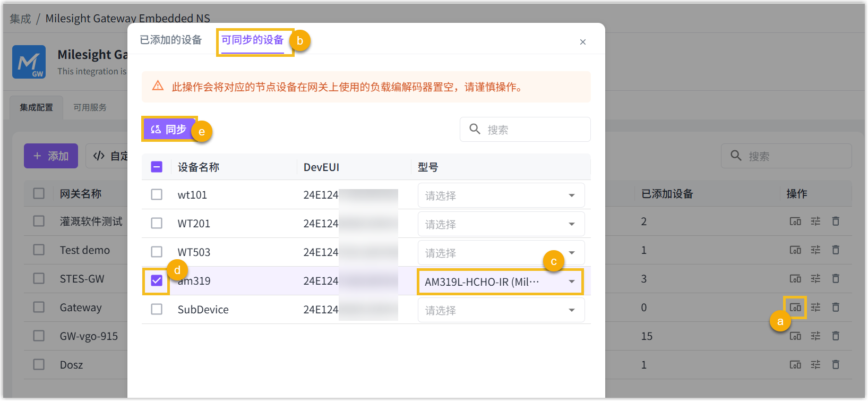
Task: Open device list icon for GW-vgo-915
Action: click(x=795, y=336)
